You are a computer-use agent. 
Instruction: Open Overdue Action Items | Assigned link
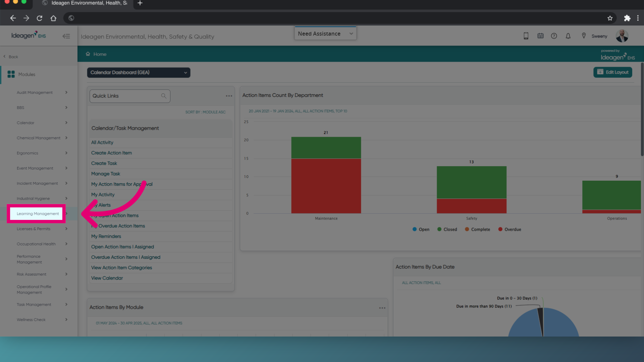point(126,257)
